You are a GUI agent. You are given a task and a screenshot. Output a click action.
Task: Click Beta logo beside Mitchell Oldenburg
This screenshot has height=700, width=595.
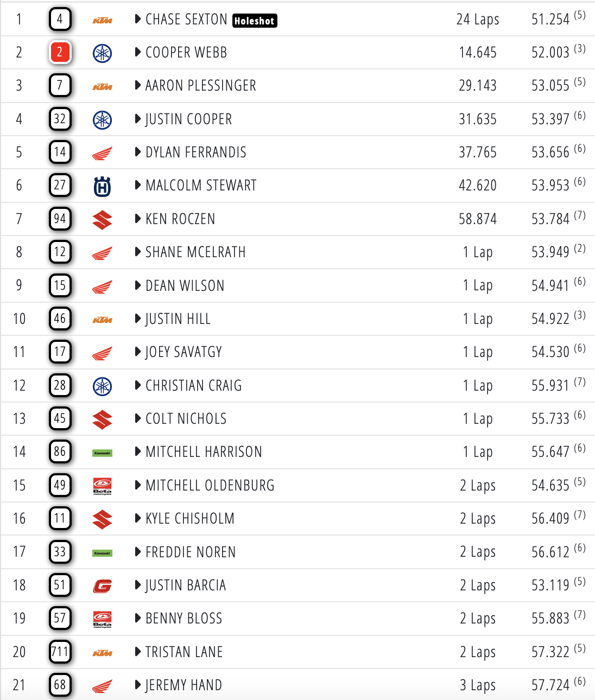pos(102,486)
